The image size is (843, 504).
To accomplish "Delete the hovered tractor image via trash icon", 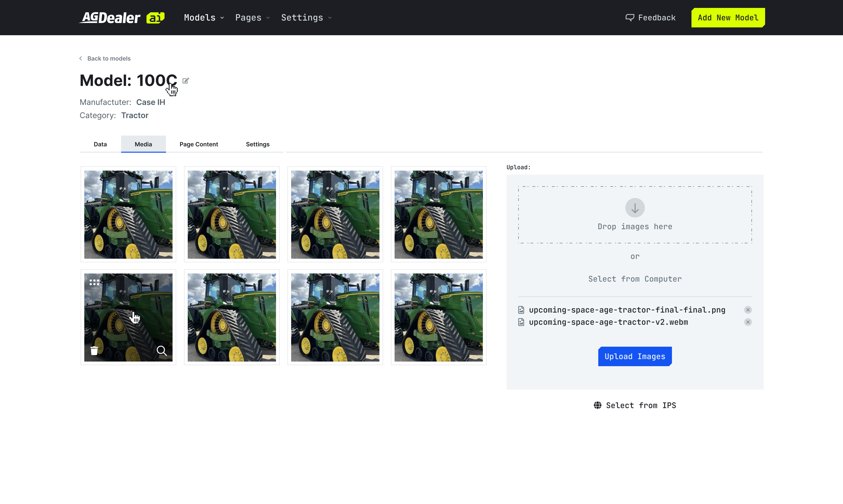I will click(94, 350).
